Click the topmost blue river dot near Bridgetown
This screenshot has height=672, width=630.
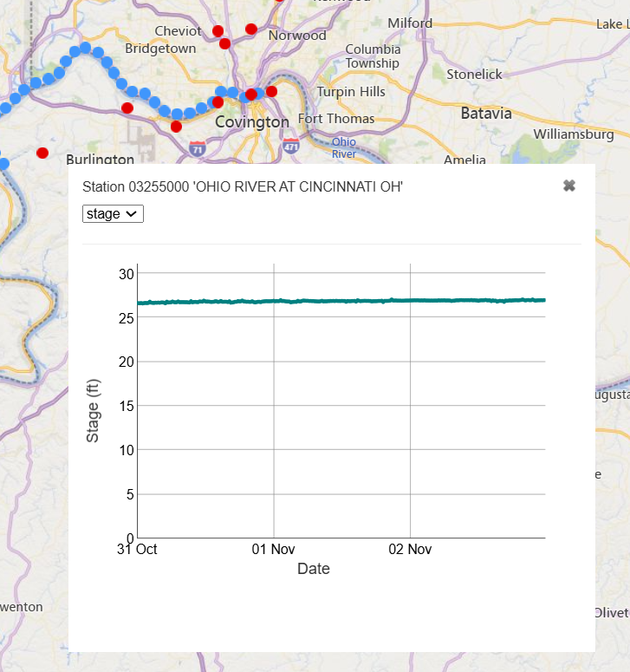85,48
